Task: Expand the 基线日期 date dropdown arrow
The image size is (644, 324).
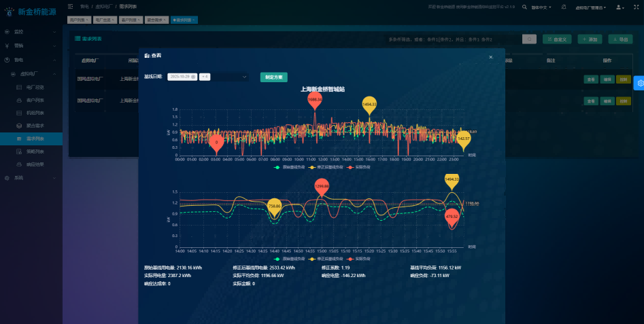Action: [x=244, y=77]
